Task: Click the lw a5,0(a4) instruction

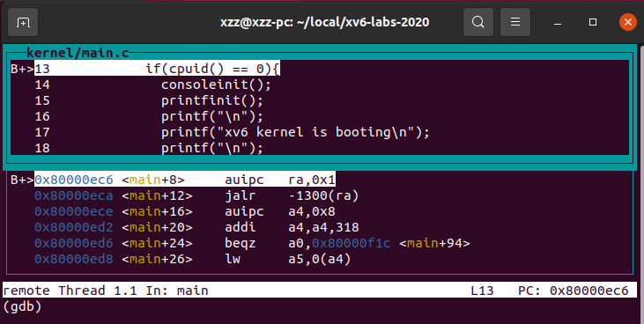Action: [x=287, y=259]
